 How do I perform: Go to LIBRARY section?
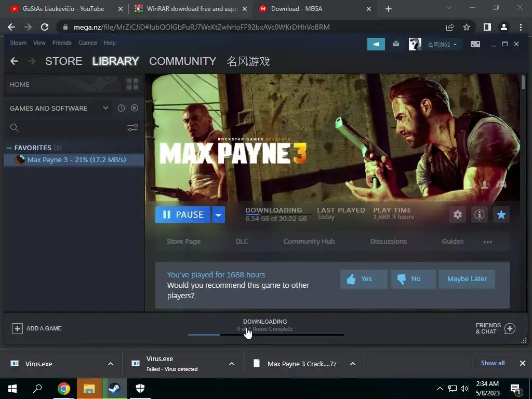(x=116, y=61)
